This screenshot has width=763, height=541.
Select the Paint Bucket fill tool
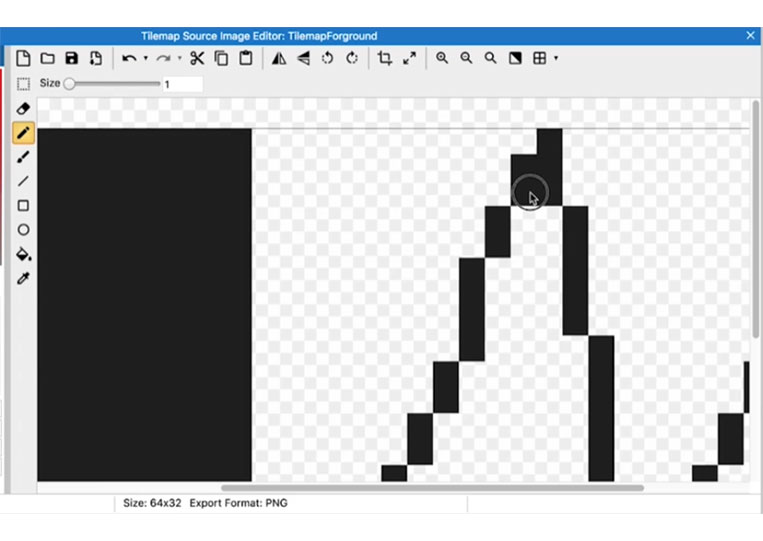point(23,254)
